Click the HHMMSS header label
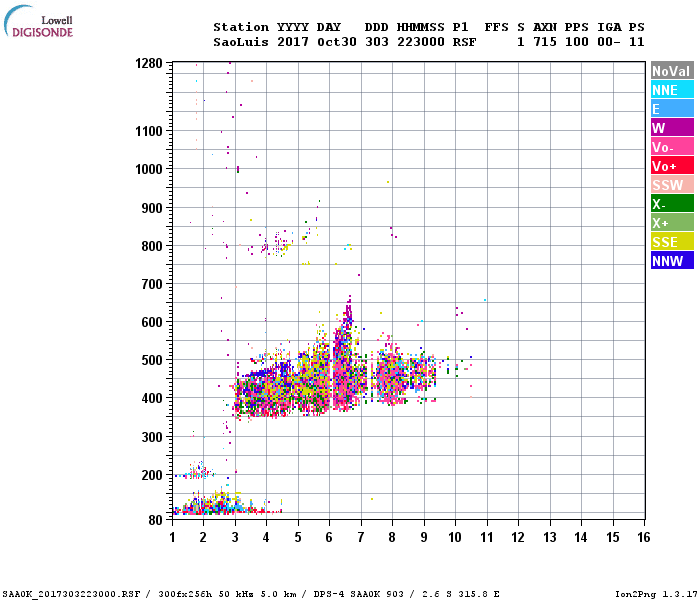 (x=421, y=27)
